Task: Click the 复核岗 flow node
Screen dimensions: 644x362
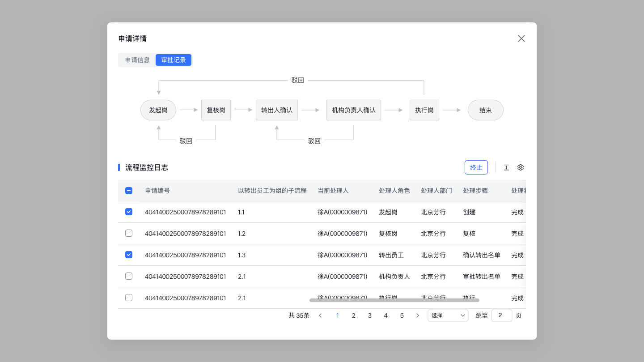Action: [216, 110]
